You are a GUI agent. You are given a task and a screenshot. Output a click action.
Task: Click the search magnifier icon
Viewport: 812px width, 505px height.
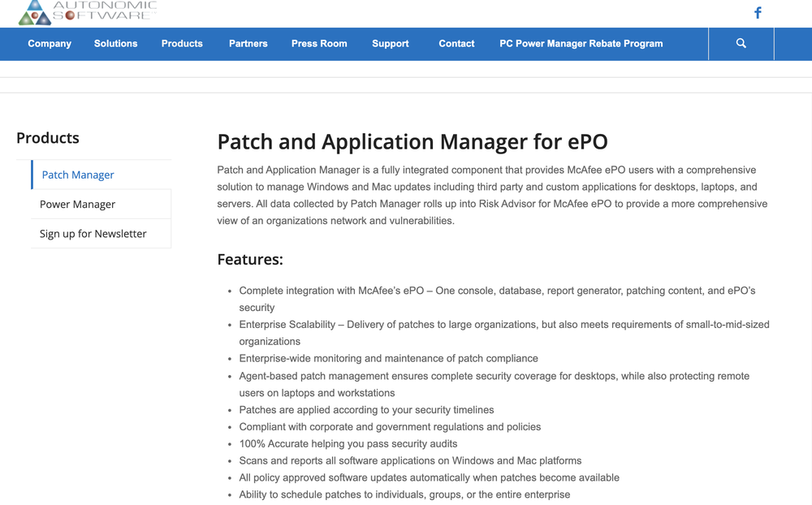point(741,44)
